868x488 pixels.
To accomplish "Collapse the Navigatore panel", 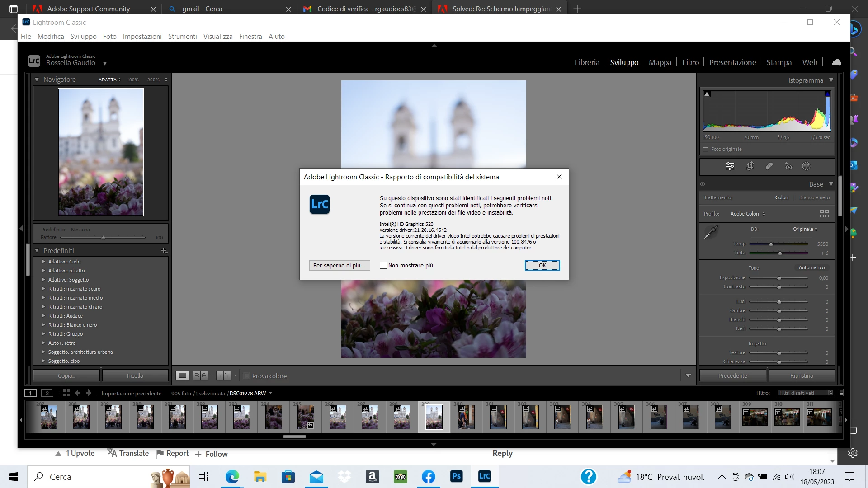I will 37,80.
